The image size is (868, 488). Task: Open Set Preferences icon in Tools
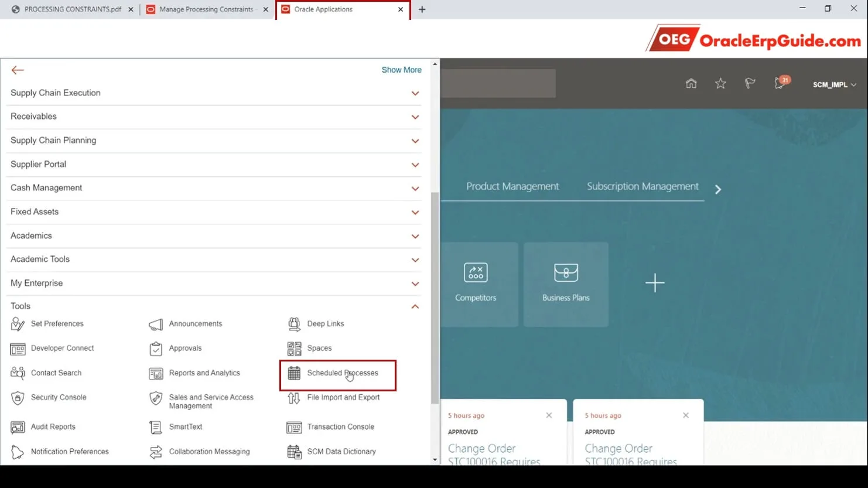[18, 324]
